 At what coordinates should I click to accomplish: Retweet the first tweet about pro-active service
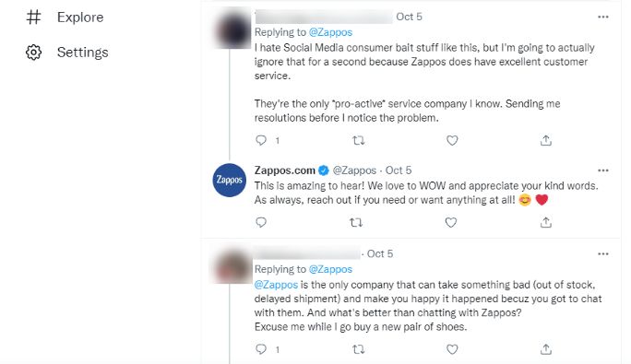point(358,140)
